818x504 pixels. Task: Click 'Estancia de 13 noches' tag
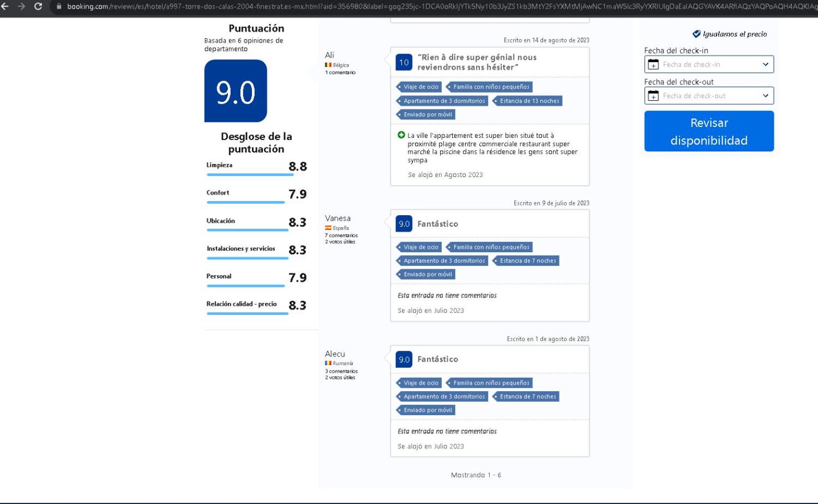(528, 101)
